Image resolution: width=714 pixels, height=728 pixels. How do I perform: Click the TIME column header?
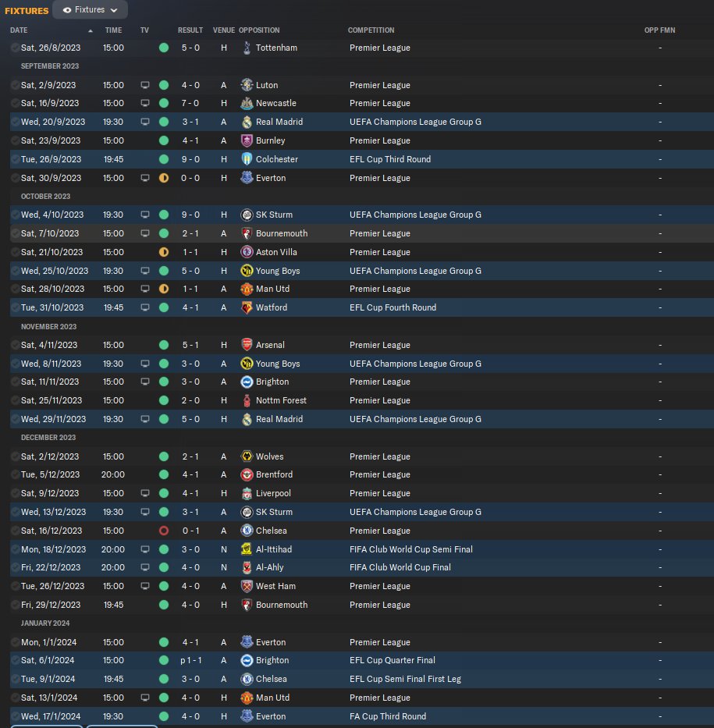[x=113, y=30]
